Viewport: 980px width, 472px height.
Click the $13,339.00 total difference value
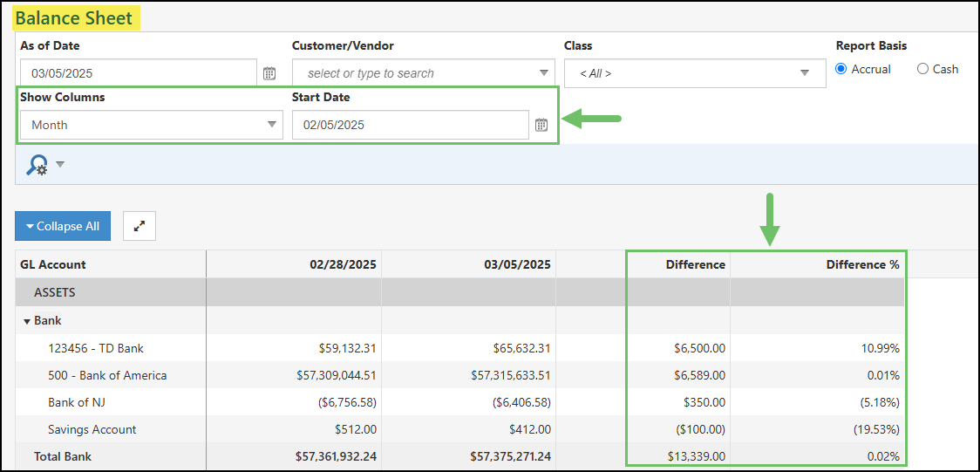click(698, 457)
